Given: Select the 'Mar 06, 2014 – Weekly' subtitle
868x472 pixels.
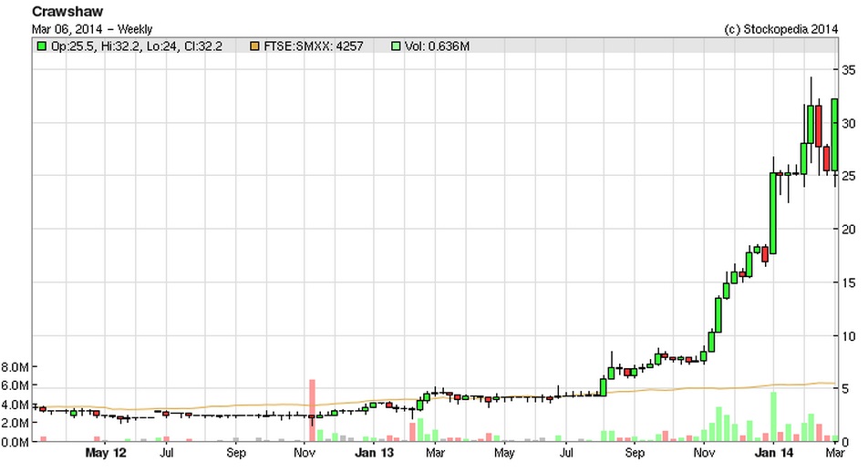Looking at the screenshot, I should point(92,29).
